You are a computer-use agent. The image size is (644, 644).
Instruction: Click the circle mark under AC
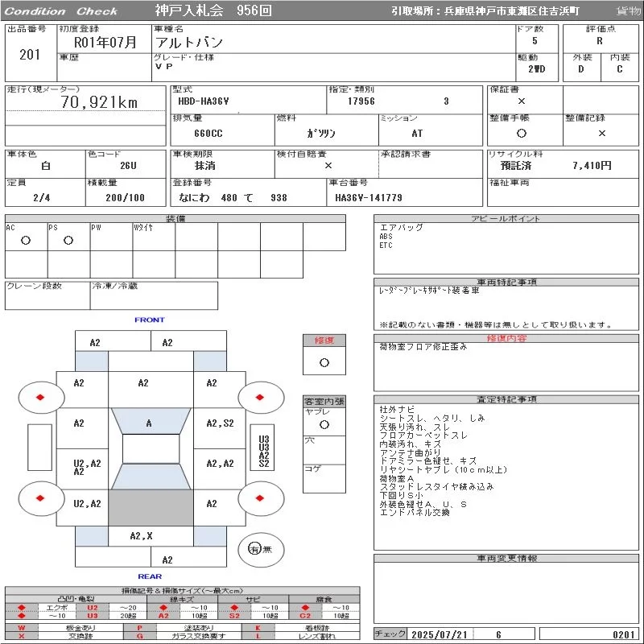coord(26,240)
